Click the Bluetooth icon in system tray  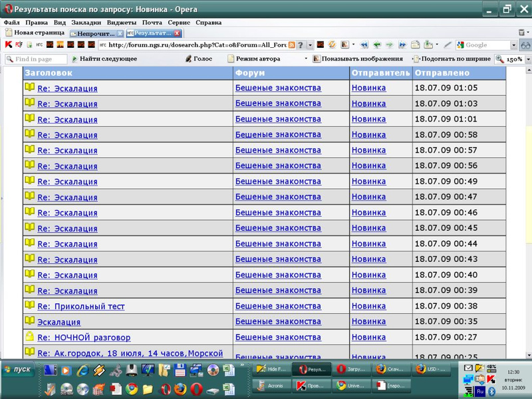point(492,392)
